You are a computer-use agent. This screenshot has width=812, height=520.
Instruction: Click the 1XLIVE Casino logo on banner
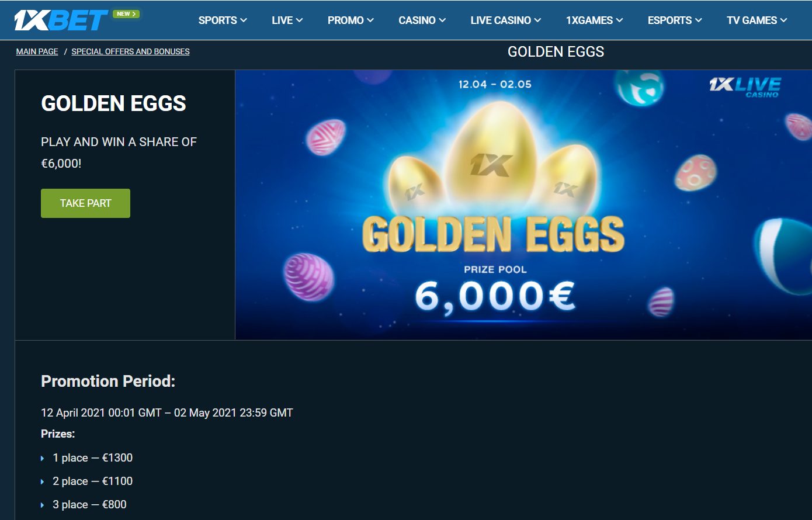coord(745,87)
